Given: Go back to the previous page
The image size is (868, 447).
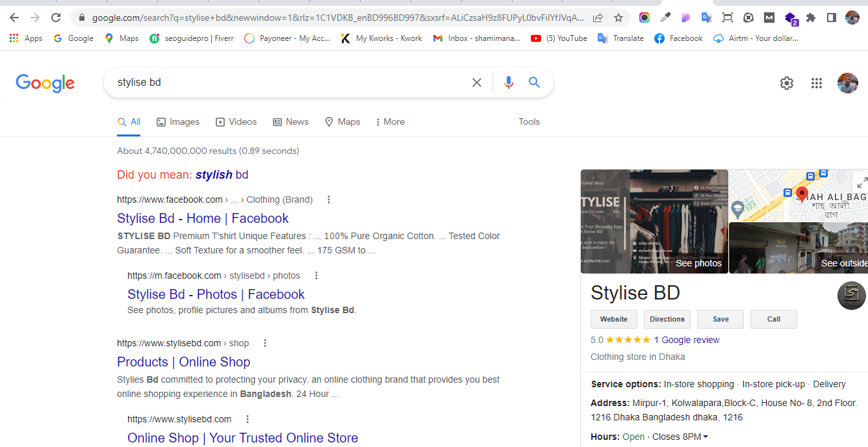Looking at the screenshot, I should coord(14,18).
